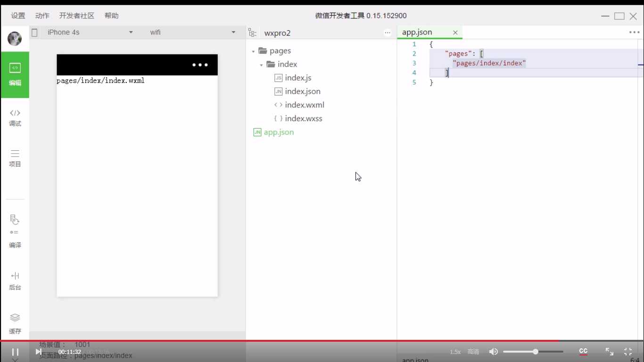This screenshot has width=644, height=362.
Task: Adjust the video volume slider
Action: point(533,352)
